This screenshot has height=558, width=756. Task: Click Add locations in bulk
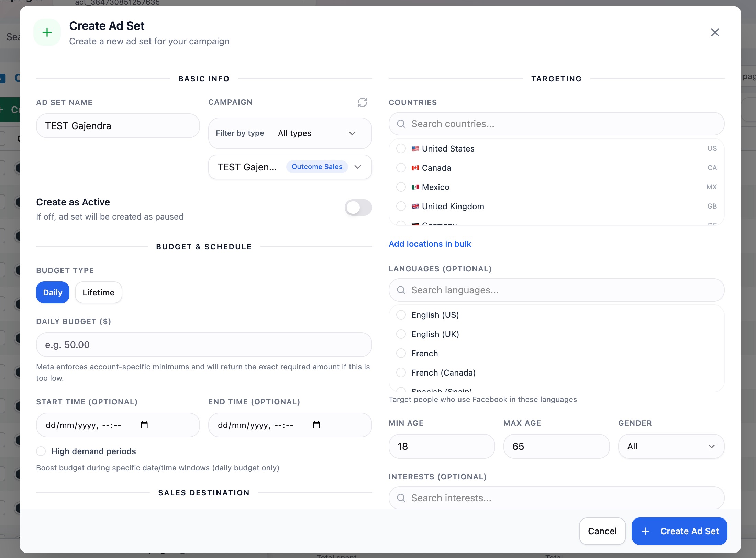coord(430,244)
